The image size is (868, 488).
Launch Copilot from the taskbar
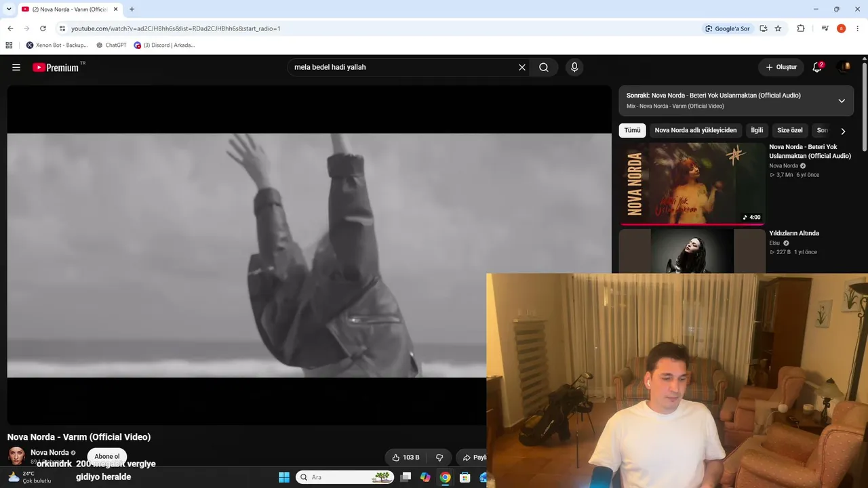[425, 477]
